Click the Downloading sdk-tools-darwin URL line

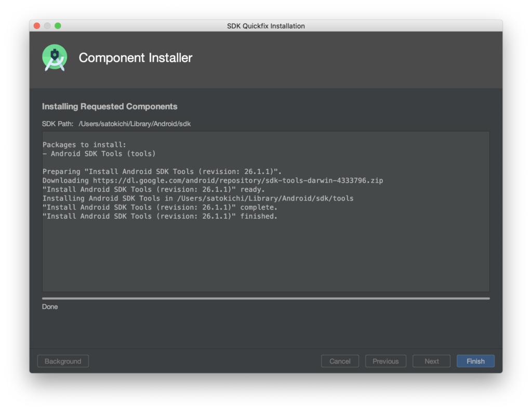212,181
